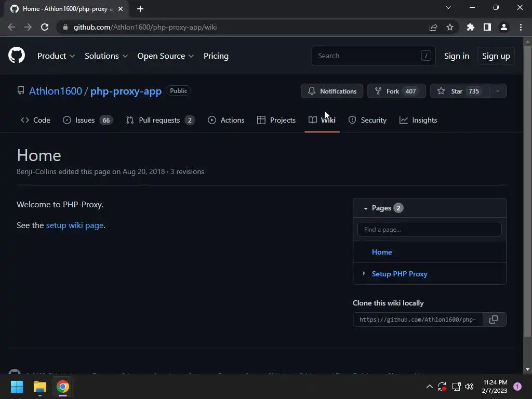The width and height of the screenshot is (532, 399).
Task: Open the 3 revisions history link
Action: tap(187, 171)
